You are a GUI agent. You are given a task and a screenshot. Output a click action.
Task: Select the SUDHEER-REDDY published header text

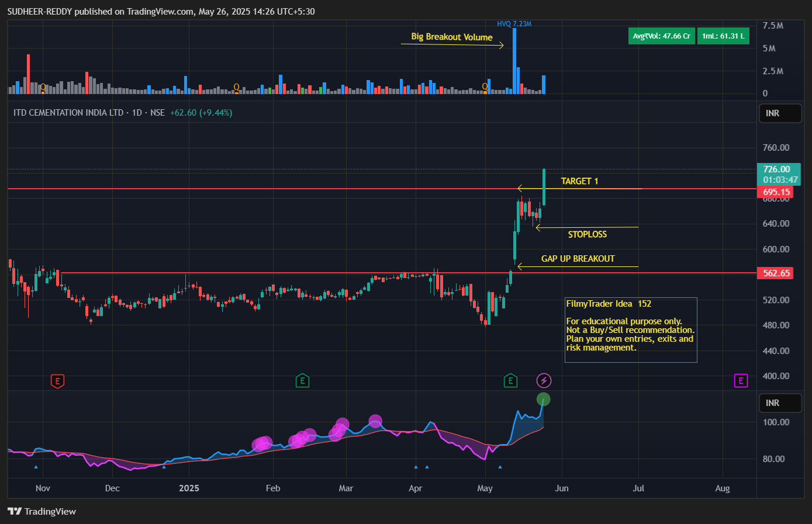[161, 11]
